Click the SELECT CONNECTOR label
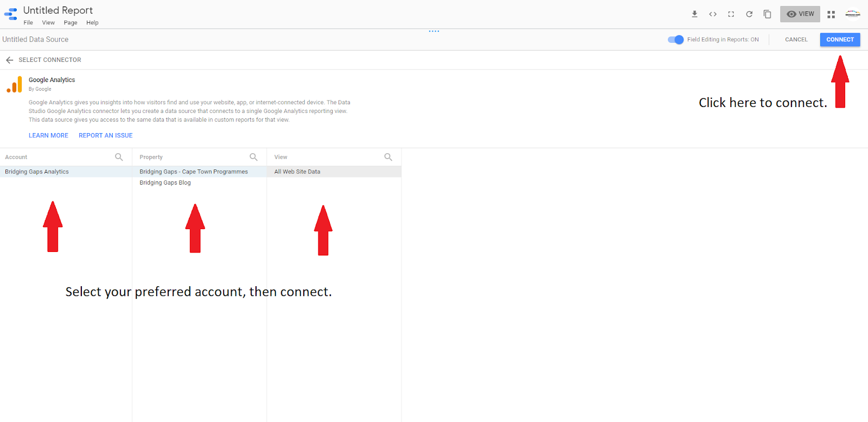This screenshot has width=868, height=422. pos(50,60)
